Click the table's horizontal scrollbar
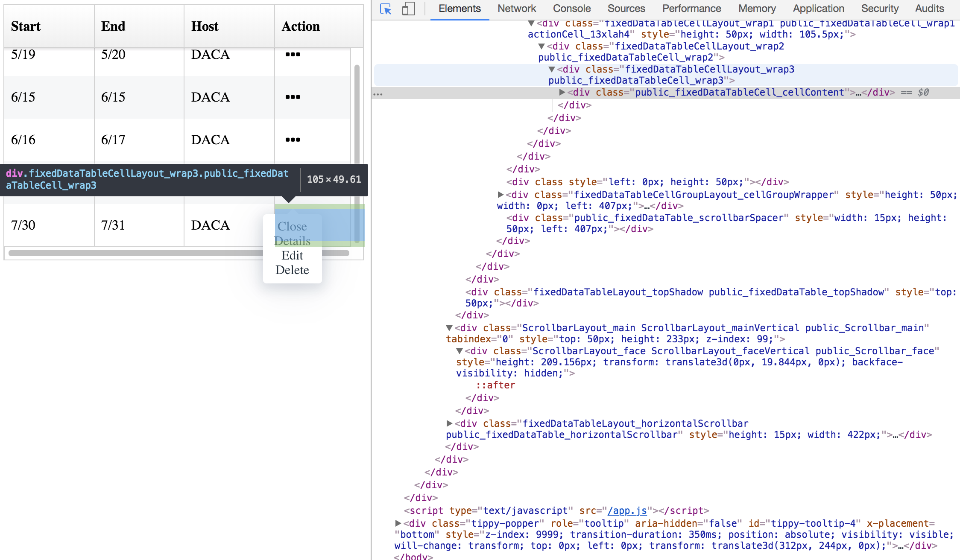 [x=128, y=253]
